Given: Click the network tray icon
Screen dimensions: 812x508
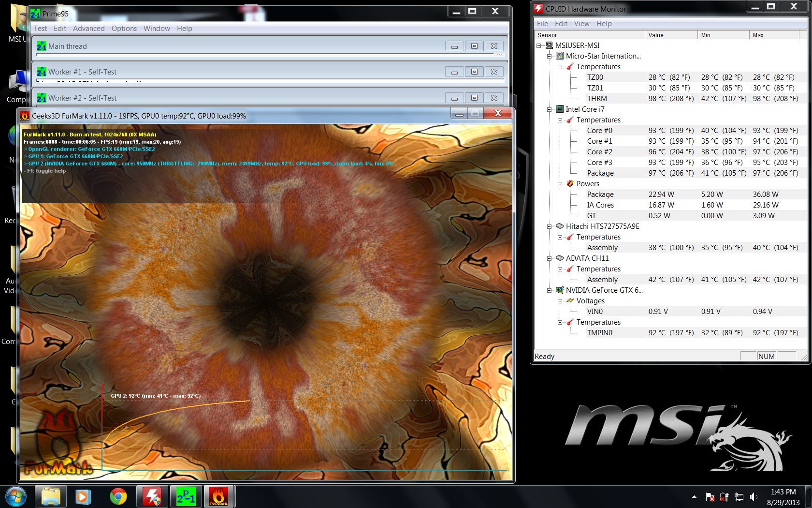Looking at the screenshot, I should [x=739, y=497].
